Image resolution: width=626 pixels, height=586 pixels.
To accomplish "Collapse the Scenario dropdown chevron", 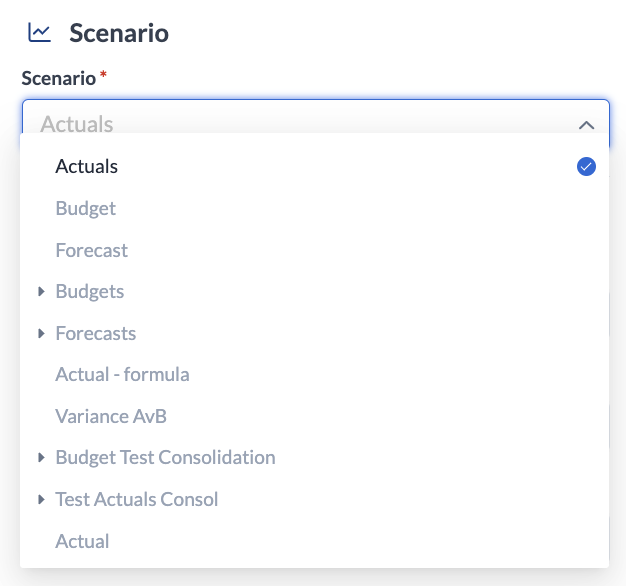I will click(587, 125).
